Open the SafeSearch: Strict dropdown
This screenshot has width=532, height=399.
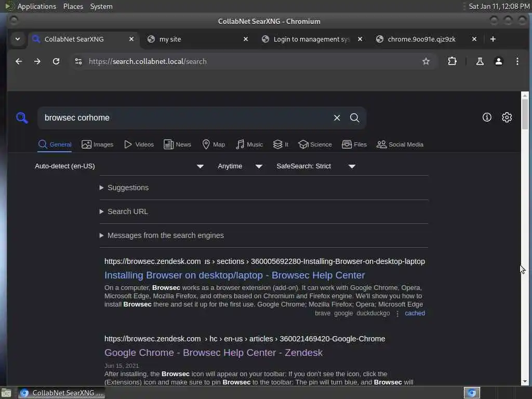coord(316,166)
